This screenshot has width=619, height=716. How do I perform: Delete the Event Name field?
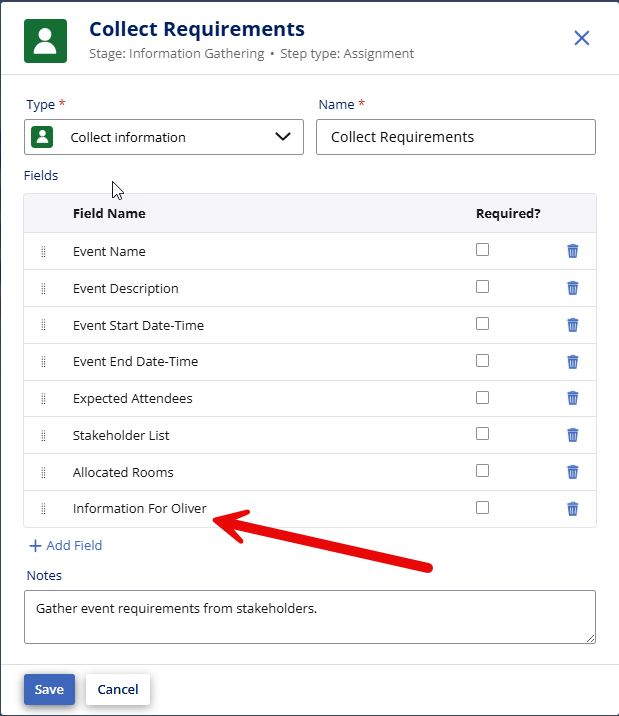pyautogui.click(x=572, y=251)
